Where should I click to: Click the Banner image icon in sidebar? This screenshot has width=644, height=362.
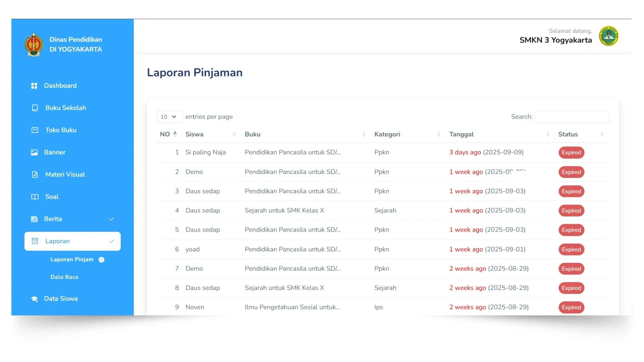click(x=35, y=152)
